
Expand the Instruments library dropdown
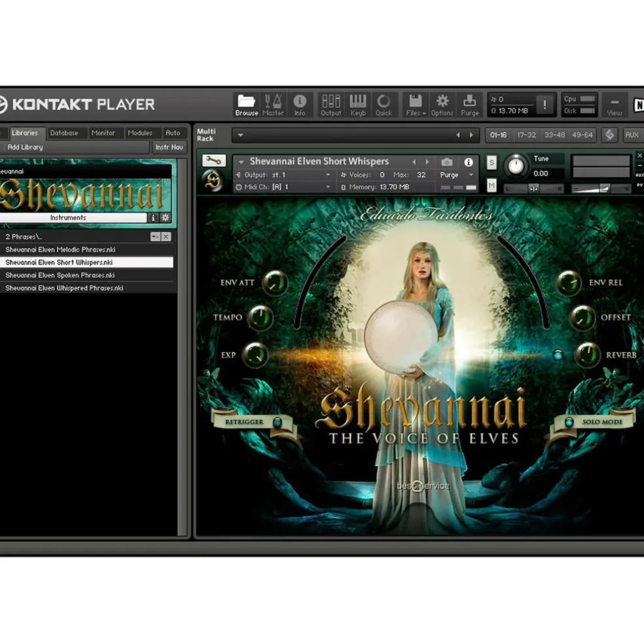click(73, 218)
